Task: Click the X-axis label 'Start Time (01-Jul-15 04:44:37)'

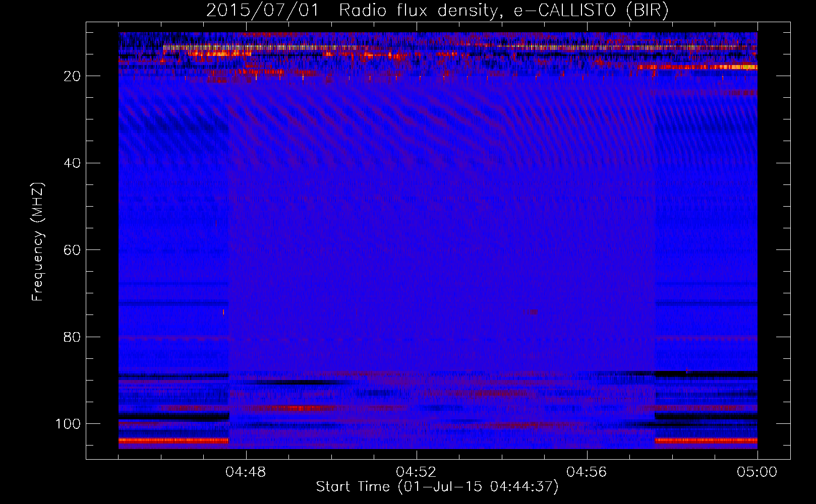Action: tap(437, 487)
